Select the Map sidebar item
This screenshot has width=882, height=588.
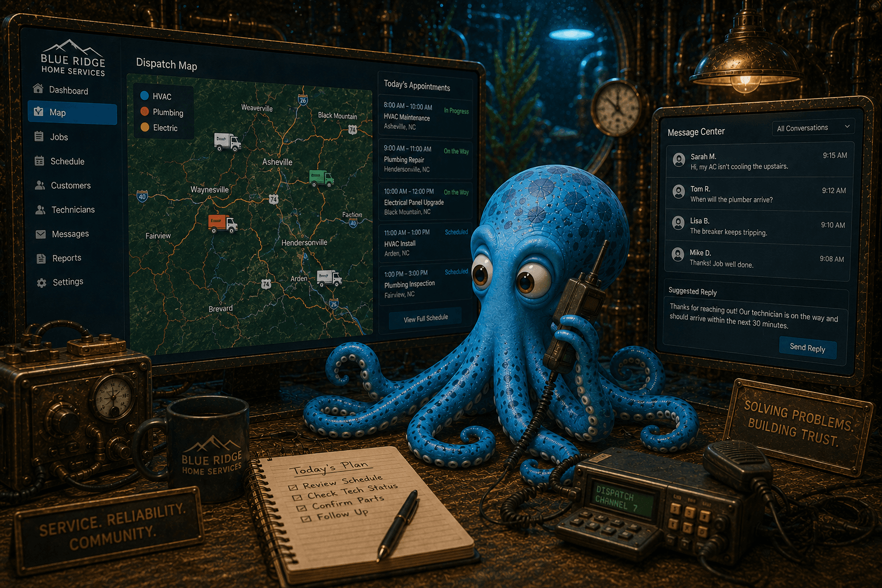72,113
